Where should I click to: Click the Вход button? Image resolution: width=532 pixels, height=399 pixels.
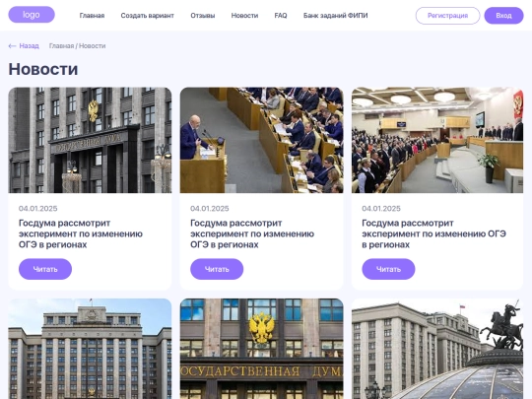tap(503, 16)
